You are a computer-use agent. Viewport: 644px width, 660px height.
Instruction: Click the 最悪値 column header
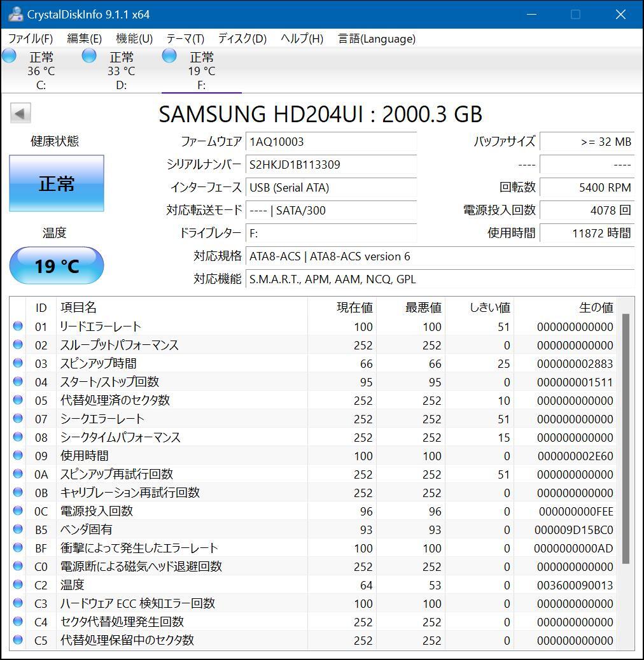click(411, 307)
